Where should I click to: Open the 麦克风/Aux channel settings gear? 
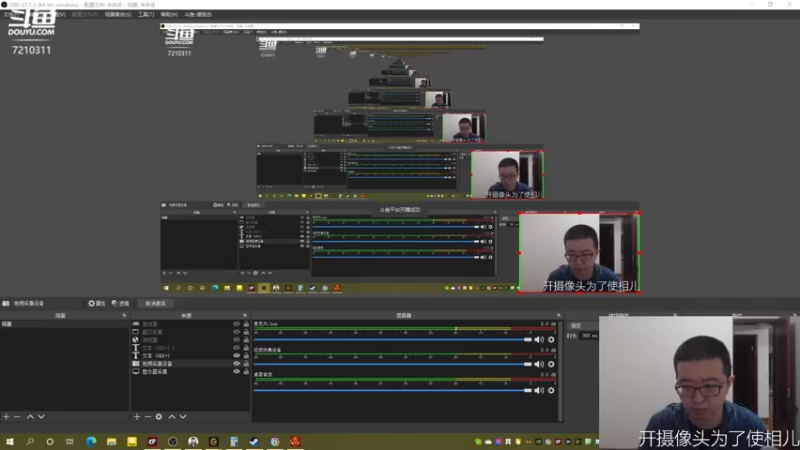[551, 340]
